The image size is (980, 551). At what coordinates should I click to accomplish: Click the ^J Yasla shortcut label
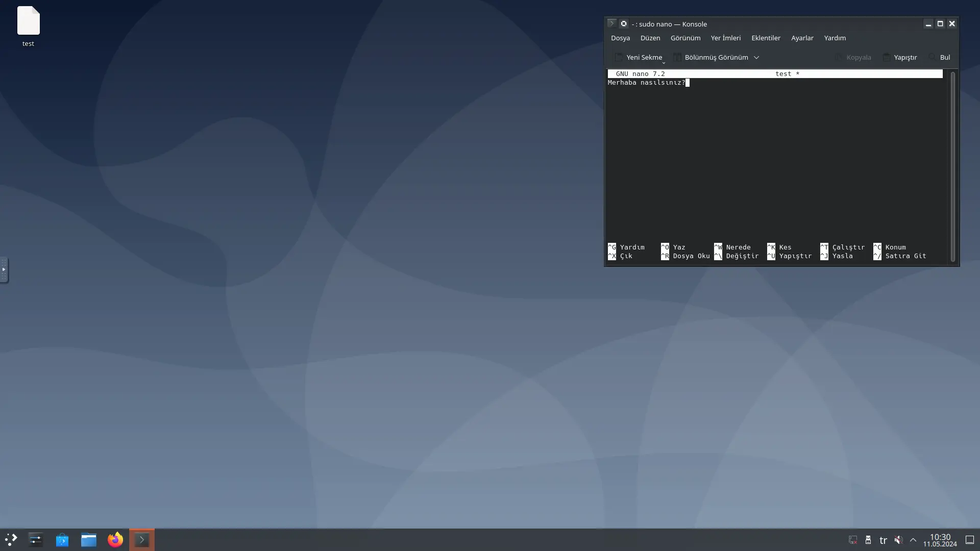(837, 256)
